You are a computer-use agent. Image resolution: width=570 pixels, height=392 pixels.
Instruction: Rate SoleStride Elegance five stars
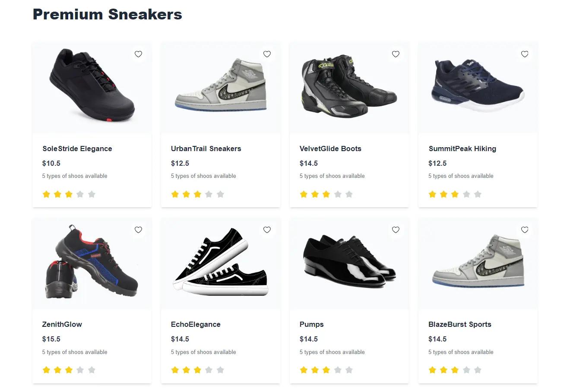pyautogui.click(x=92, y=194)
